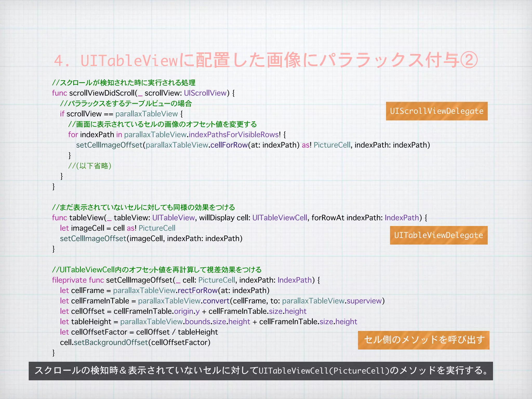Click the orange UITableViewDelegate label

439,235
